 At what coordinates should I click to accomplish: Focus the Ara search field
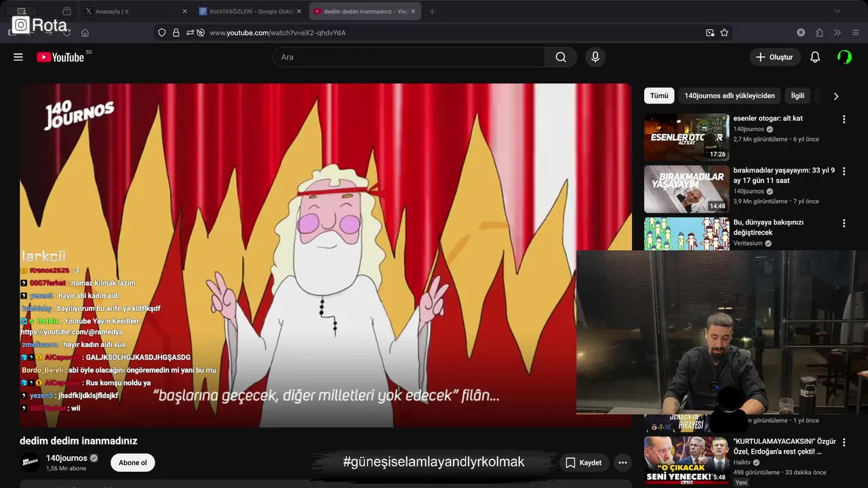point(409,57)
